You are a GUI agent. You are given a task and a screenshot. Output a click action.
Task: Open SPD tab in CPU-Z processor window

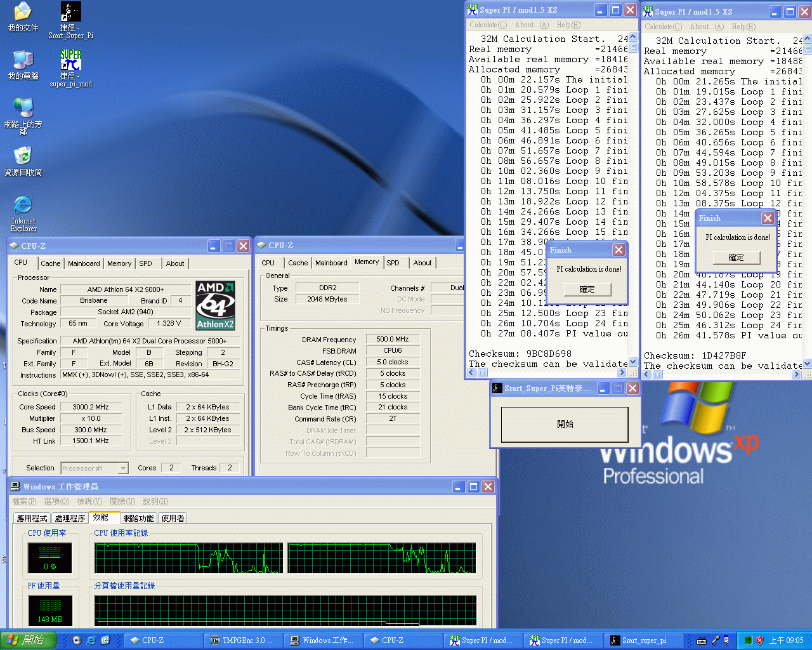point(146,263)
